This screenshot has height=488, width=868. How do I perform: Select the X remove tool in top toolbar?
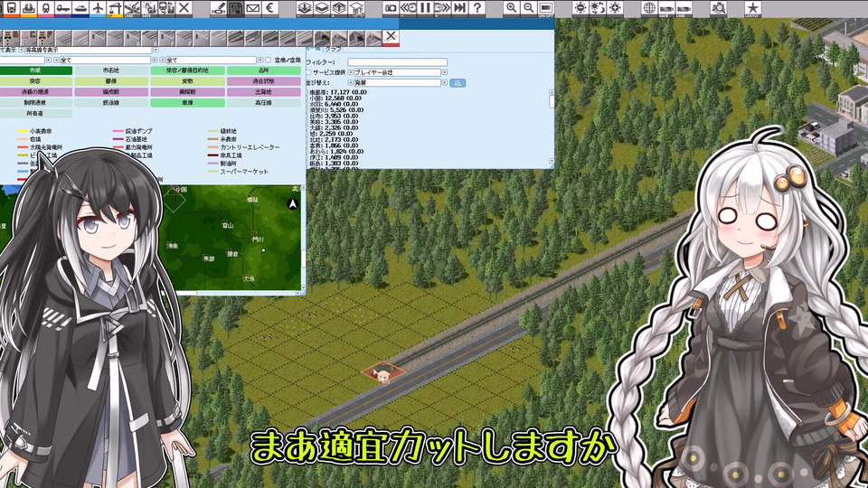coord(184,8)
